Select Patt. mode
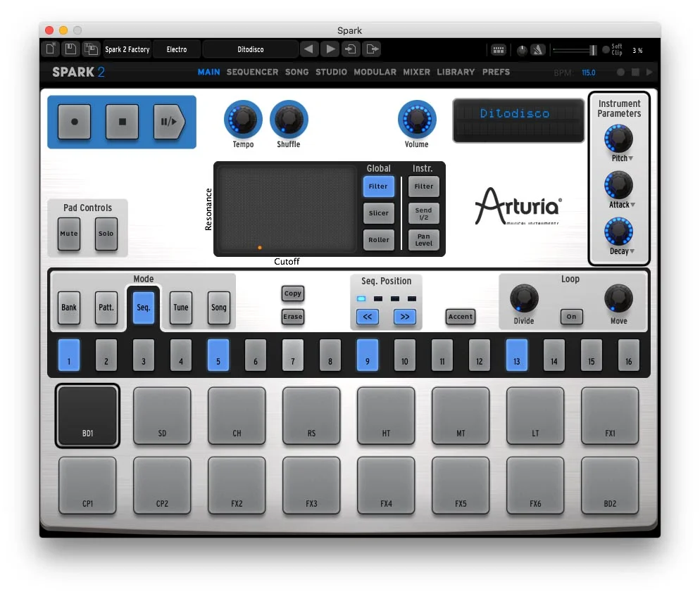Viewport: 700px width, 594px height. (x=106, y=308)
